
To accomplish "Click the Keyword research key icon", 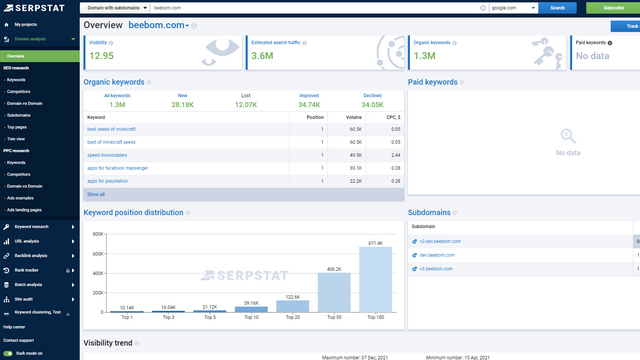I will [6, 227].
